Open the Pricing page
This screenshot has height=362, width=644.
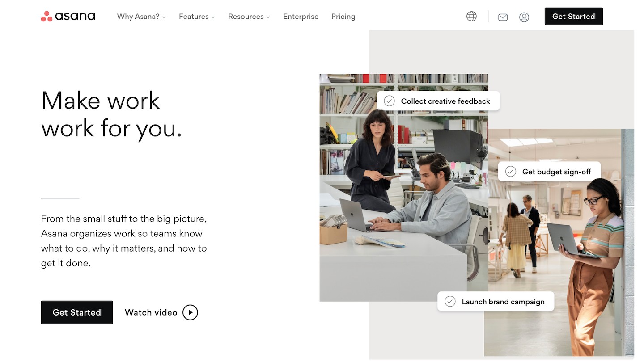pyautogui.click(x=343, y=17)
